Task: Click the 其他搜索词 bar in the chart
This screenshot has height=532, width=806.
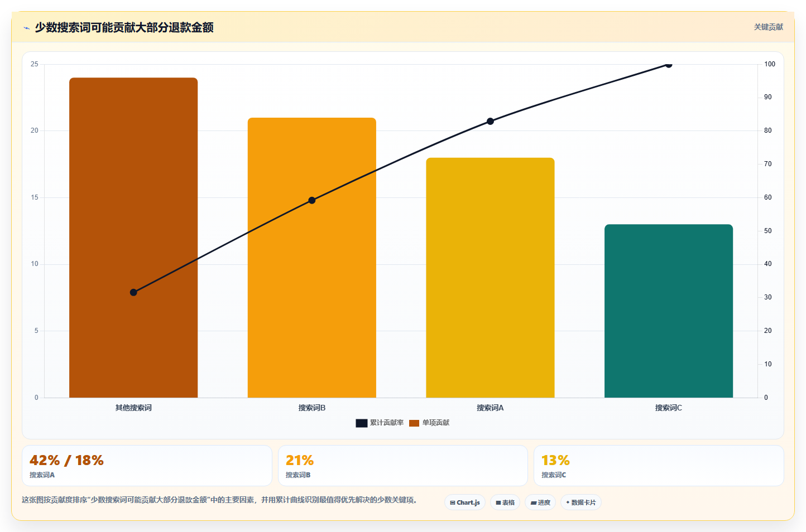Action: 133,238
